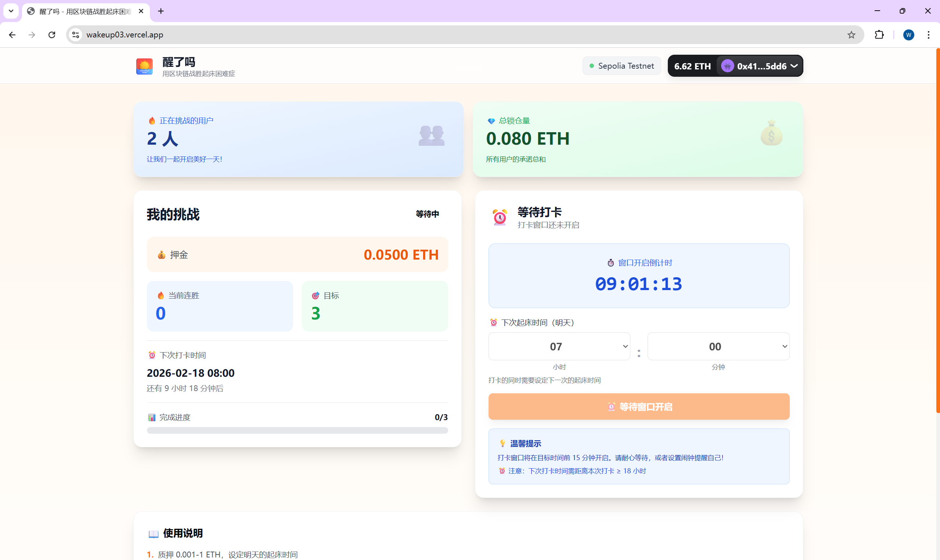
Task: Click the 还有 9 小时 18 分钟后 text
Action: tap(185, 389)
